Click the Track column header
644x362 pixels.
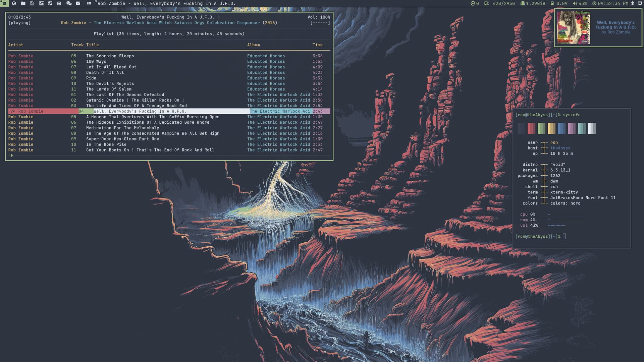[x=77, y=45]
